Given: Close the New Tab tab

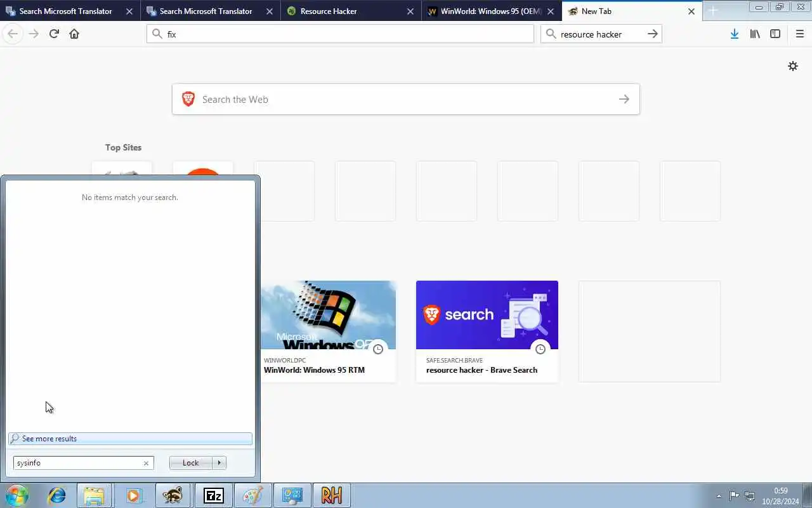Looking at the screenshot, I should click(x=691, y=11).
